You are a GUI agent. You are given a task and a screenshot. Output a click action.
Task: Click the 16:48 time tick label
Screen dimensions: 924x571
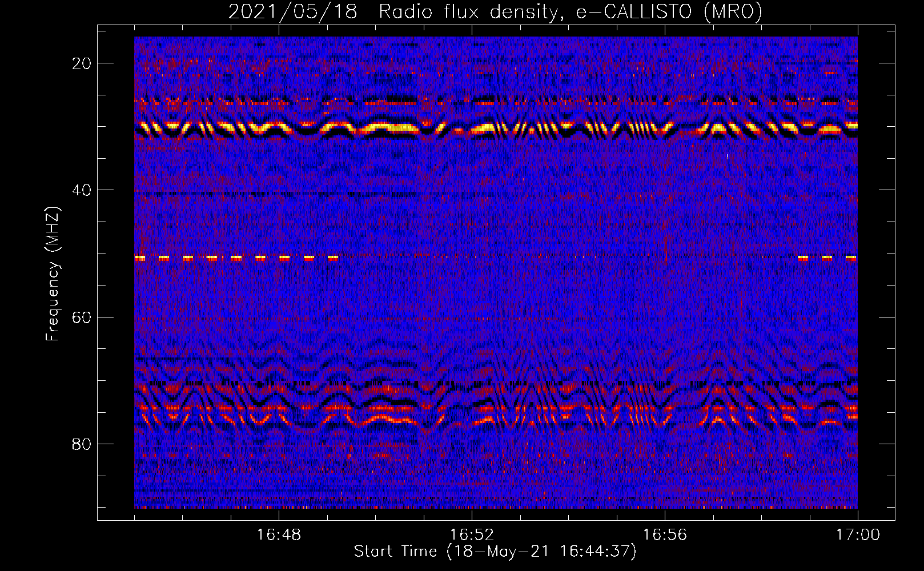click(279, 535)
